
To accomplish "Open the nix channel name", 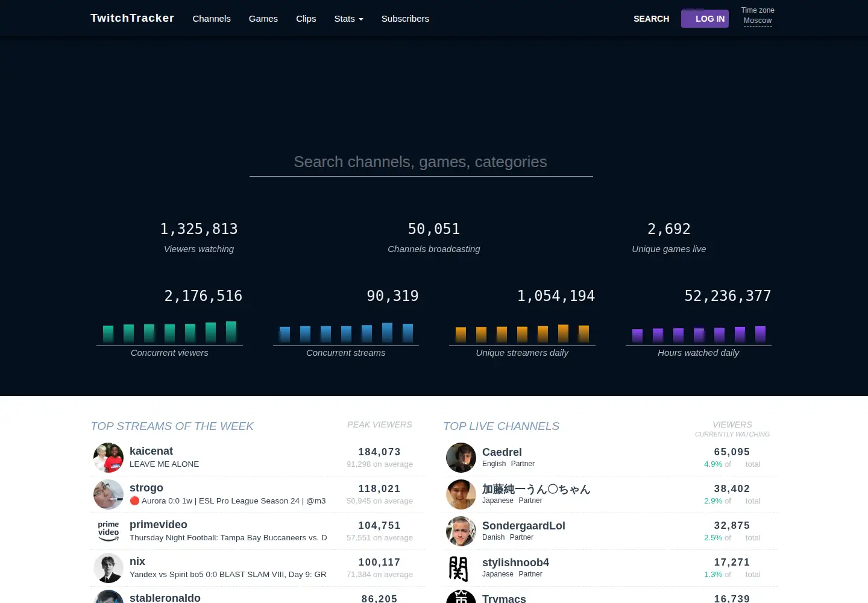I will coord(137,561).
